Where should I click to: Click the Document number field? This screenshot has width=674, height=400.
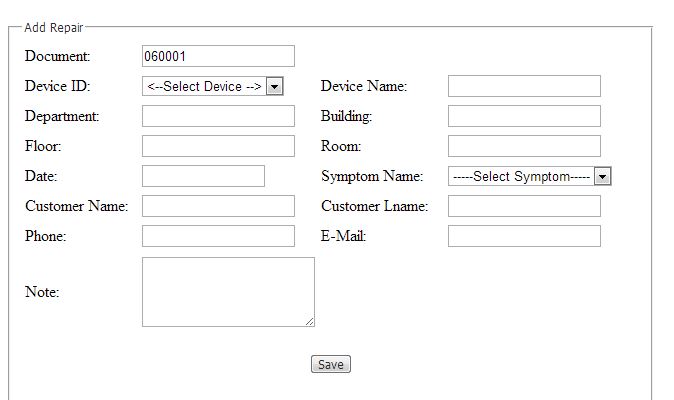coord(218,56)
